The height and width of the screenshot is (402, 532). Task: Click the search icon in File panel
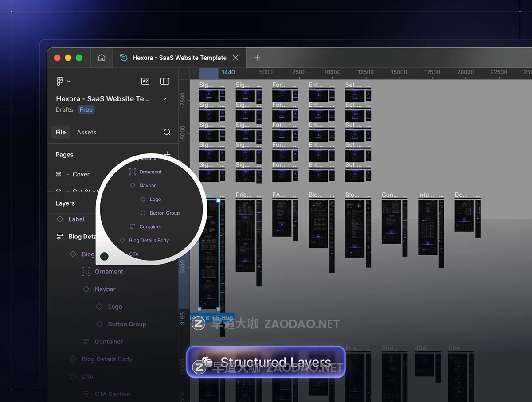tap(167, 132)
